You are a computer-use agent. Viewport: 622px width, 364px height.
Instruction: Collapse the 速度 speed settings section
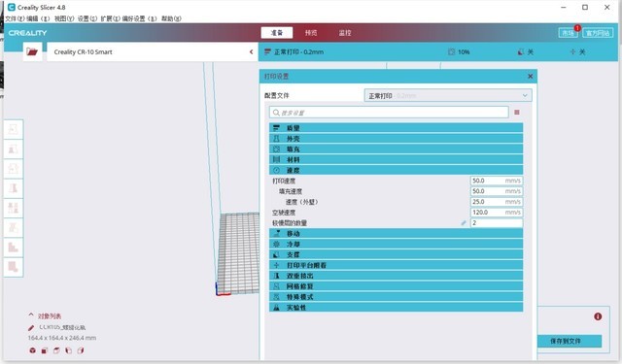(396, 170)
